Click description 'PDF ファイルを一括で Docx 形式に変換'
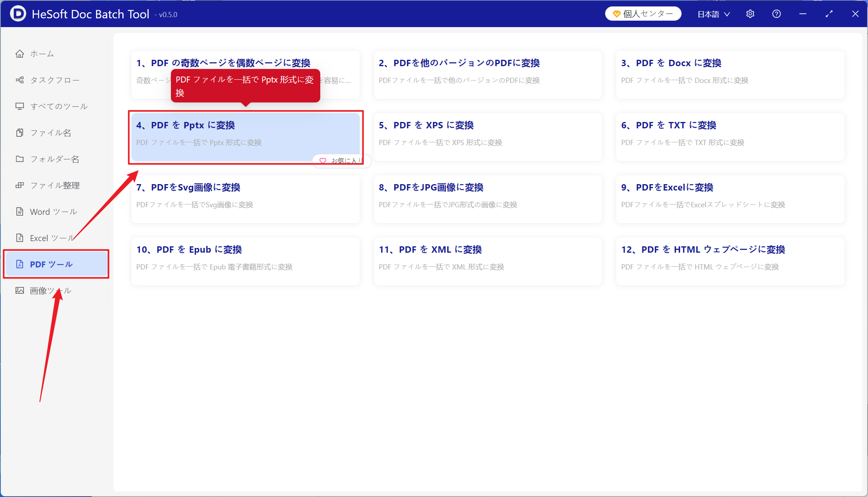This screenshot has width=868, height=497. (684, 80)
